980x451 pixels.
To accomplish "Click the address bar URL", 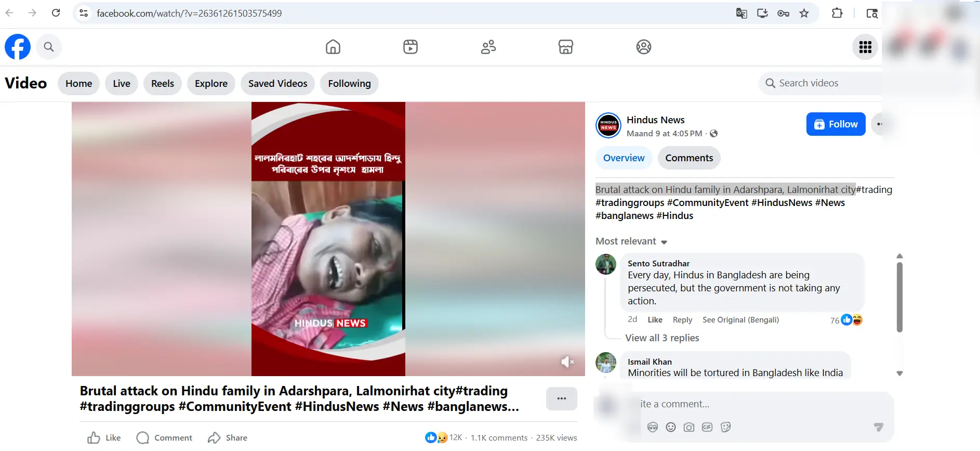I will 189,14.
